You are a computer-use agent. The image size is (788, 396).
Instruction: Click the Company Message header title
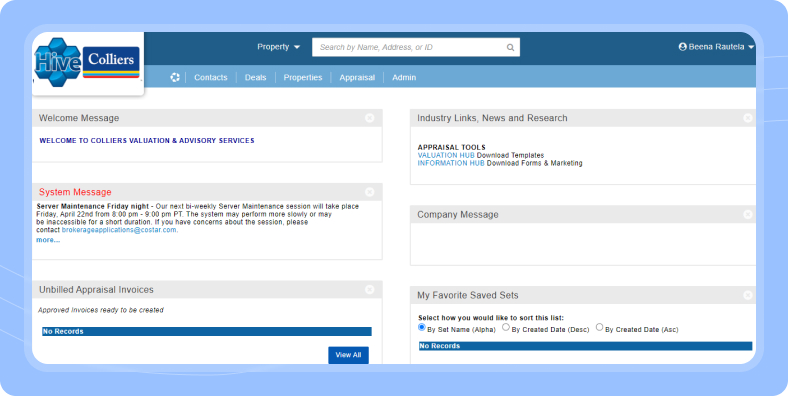tap(458, 215)
